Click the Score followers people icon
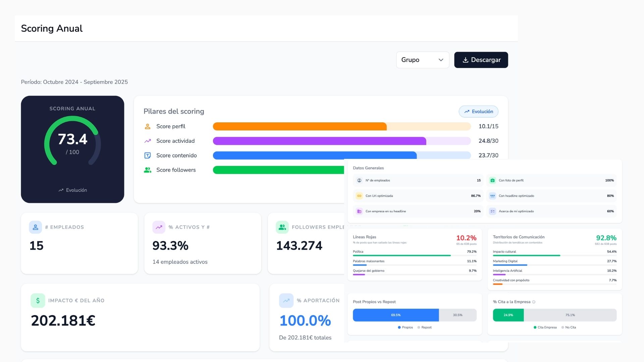Screen dimensions: 644x362 [147, 170]
